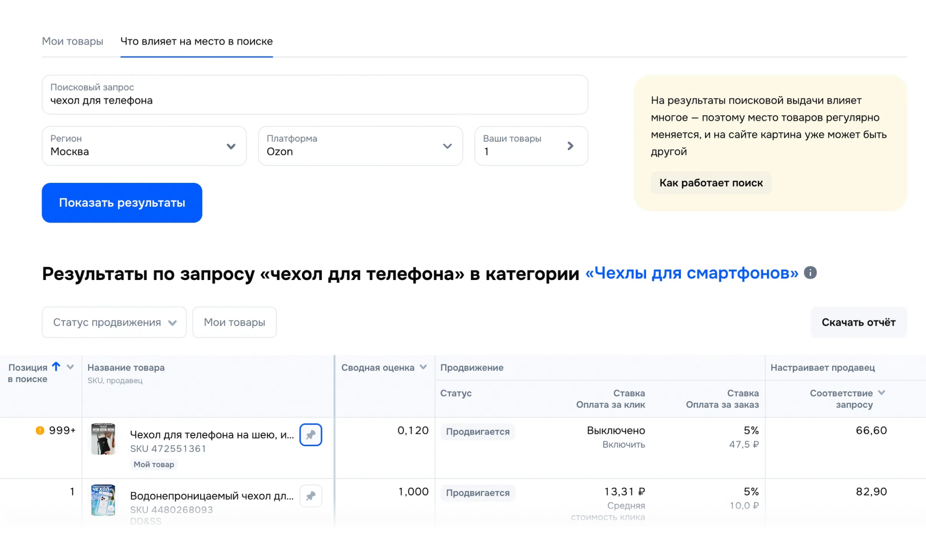
Task: Open the Сводная оценка column chevron
Action: point(423,367)
